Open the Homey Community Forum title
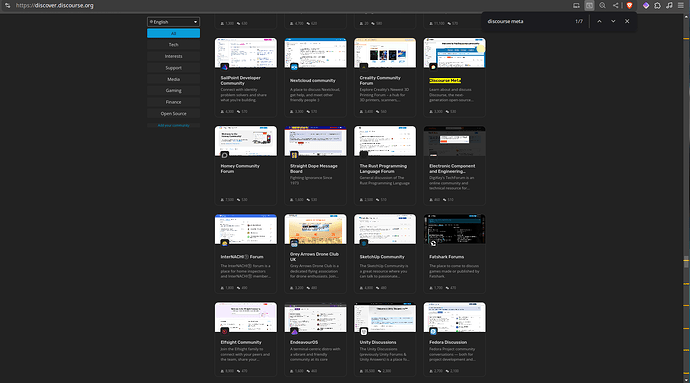The width and height of the screenshot is (690, 383). tap(240, 169)
